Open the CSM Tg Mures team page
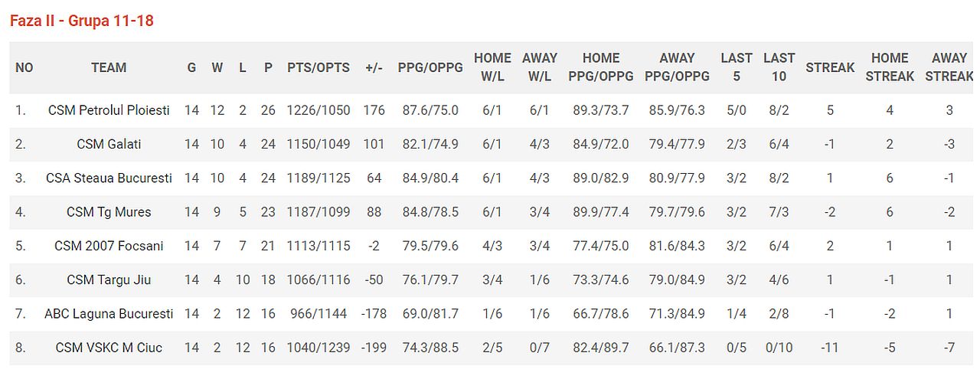 coord(109,212)
